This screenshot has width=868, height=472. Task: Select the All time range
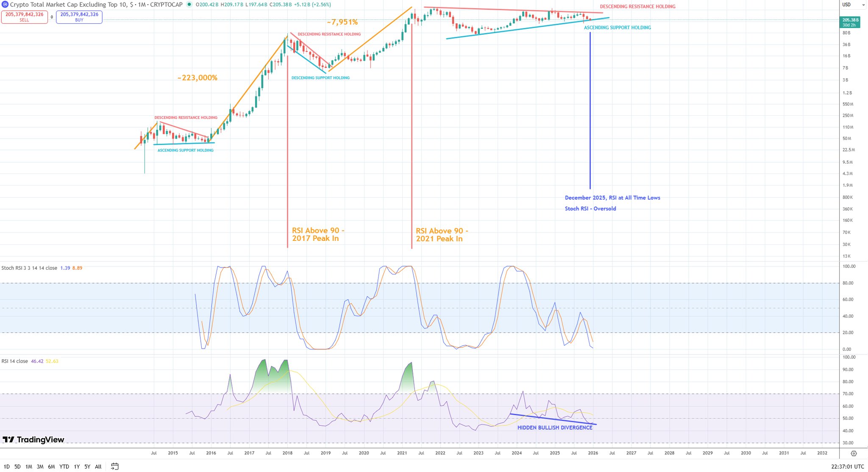tap(98, 466)
